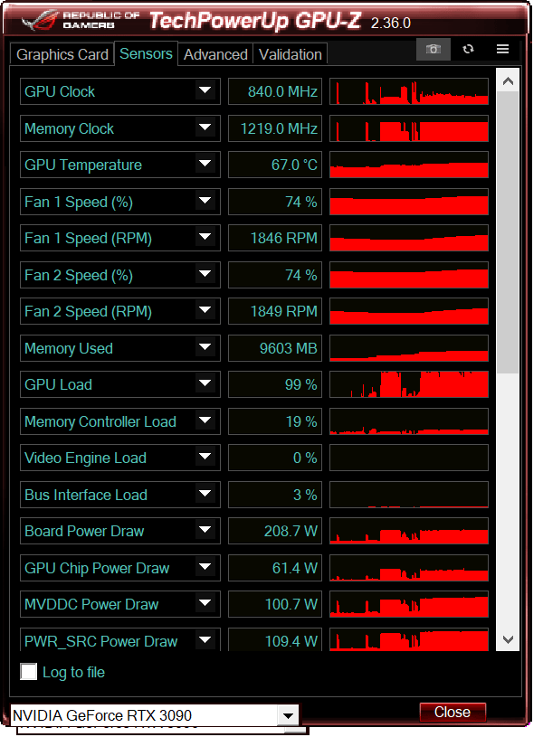This screenshot has height=756, width=543.
Task: Expand the GPU Load dropdown
Action: tap(205, 384)
